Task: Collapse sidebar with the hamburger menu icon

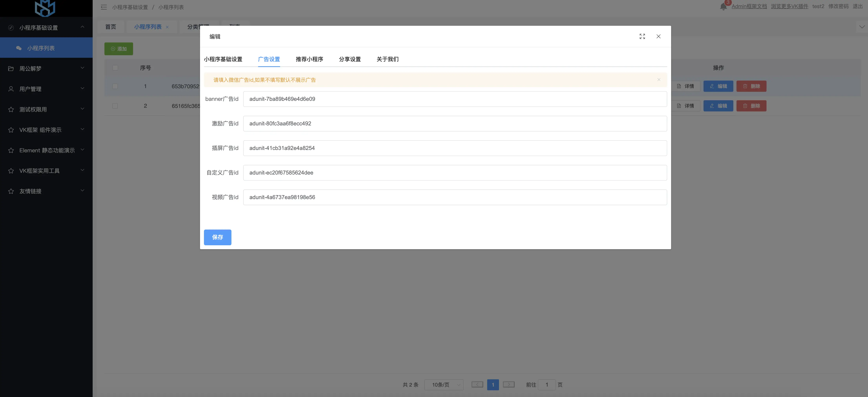Action: [x=104, y=7]
